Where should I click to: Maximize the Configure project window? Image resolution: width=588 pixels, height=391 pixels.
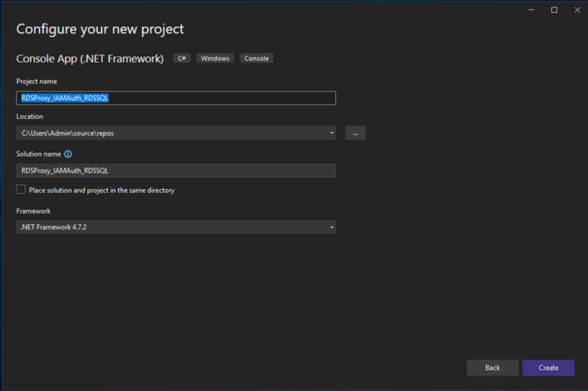[x=555, y=10]
